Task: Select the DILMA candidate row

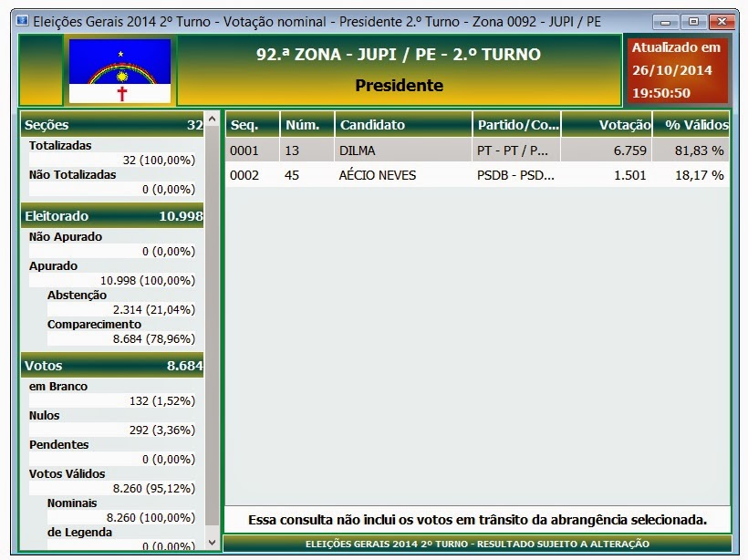Action: pos(477,150)
